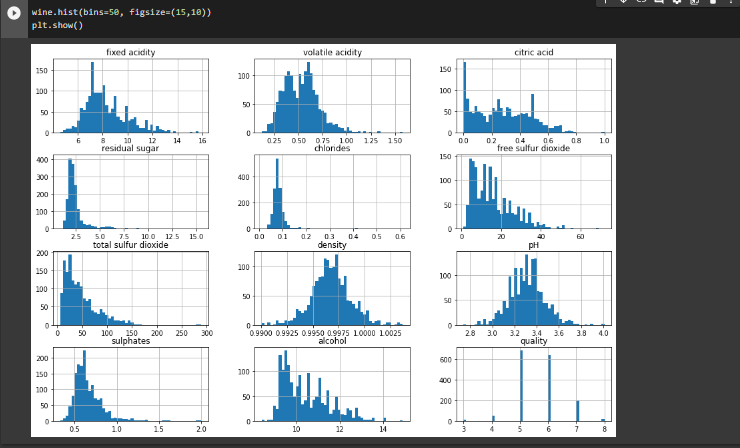Screen dimensions: 740x448
Task: Select the free sulfur dioxide histogram
Action: pyautogui.click(x=534, y=192)
